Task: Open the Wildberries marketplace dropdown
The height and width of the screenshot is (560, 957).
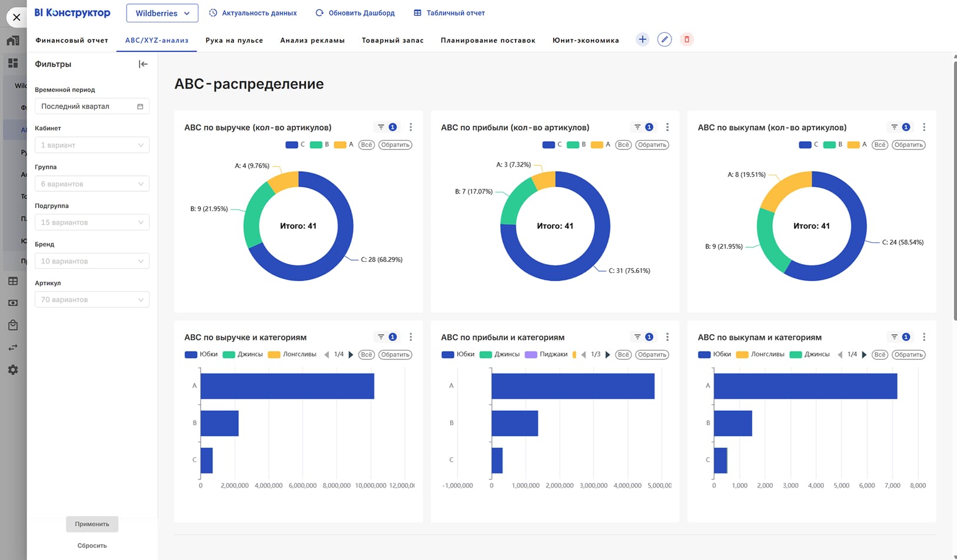Action: pos(162,13)
